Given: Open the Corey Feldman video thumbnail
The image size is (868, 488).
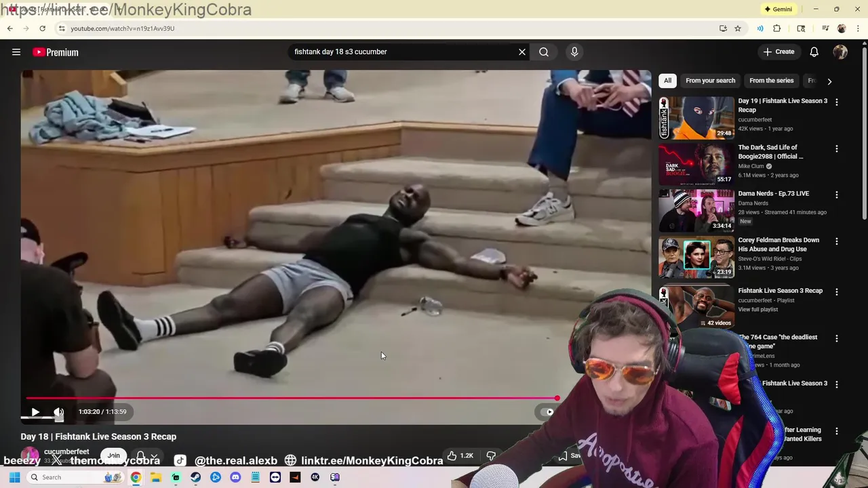Looking at the screenshot, I should pyautogui.click(x=696, y=257).
